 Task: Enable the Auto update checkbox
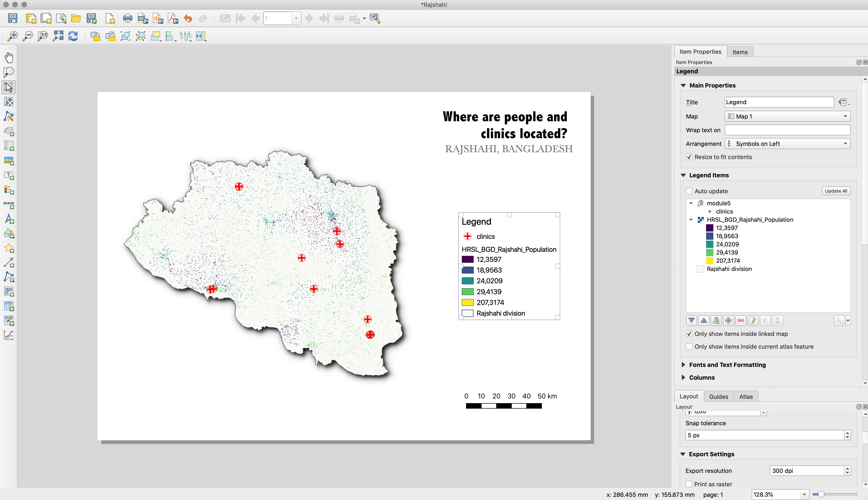pyautogui.click(x=689, y=191)
